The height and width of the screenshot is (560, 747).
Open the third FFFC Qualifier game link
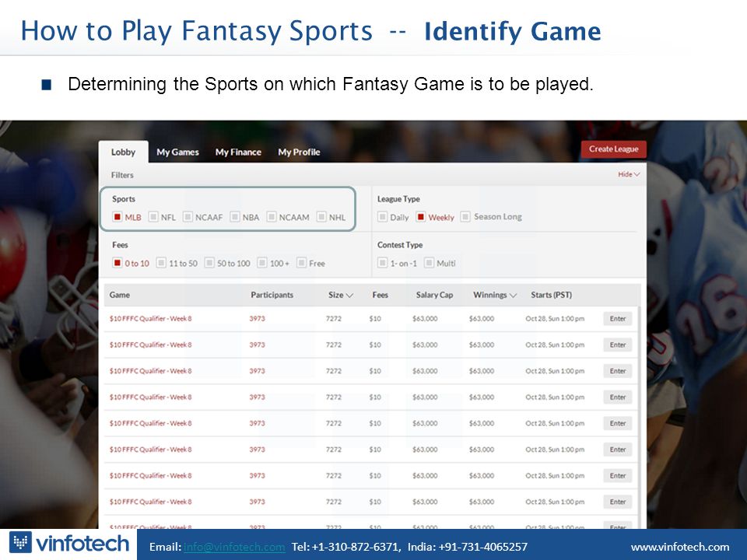coord(150,371)
